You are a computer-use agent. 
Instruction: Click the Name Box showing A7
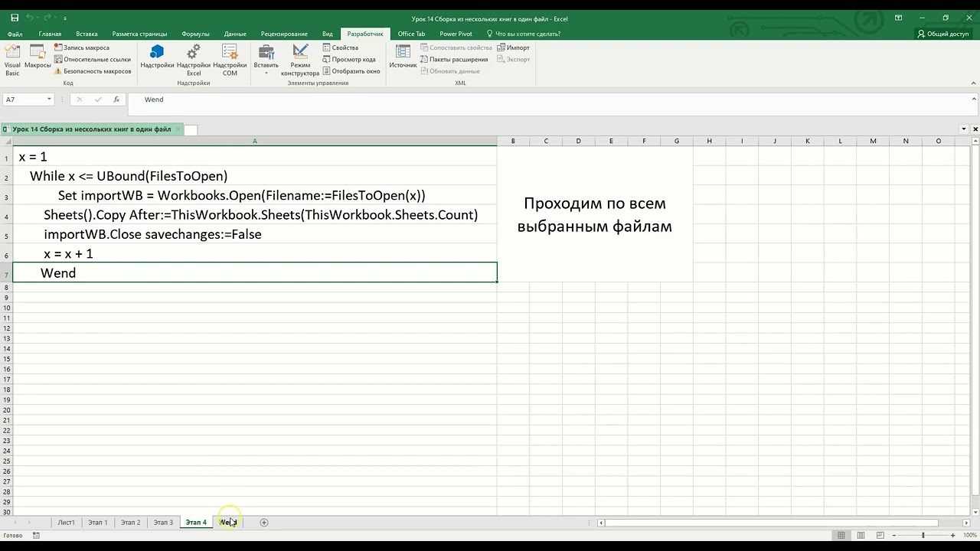24,99
